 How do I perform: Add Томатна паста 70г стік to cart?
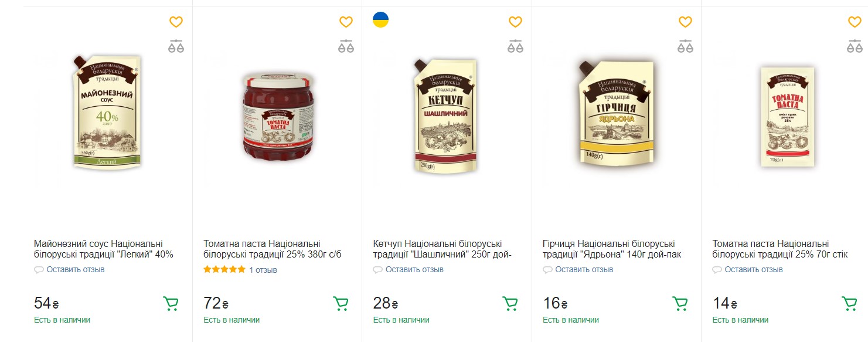pyautogui.click(x=849, y=304)
